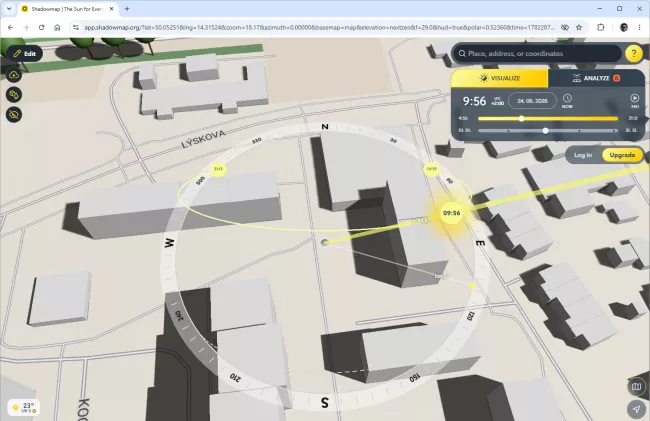Image resolution: width=650 pixels, height=421 pixels.
Task: Bookmark this page with the star icon
Action: [579, 27]
